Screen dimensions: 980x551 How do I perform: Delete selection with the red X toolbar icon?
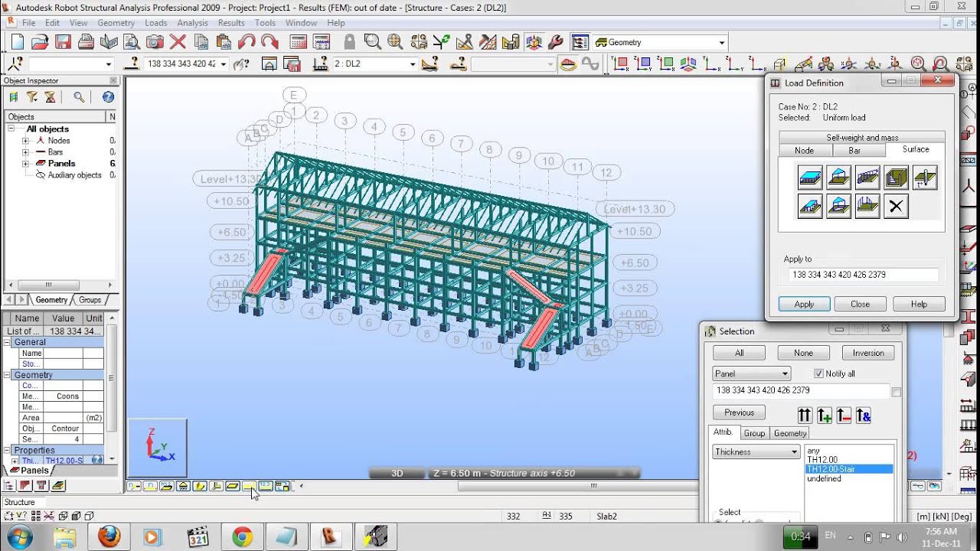point(178,42)
